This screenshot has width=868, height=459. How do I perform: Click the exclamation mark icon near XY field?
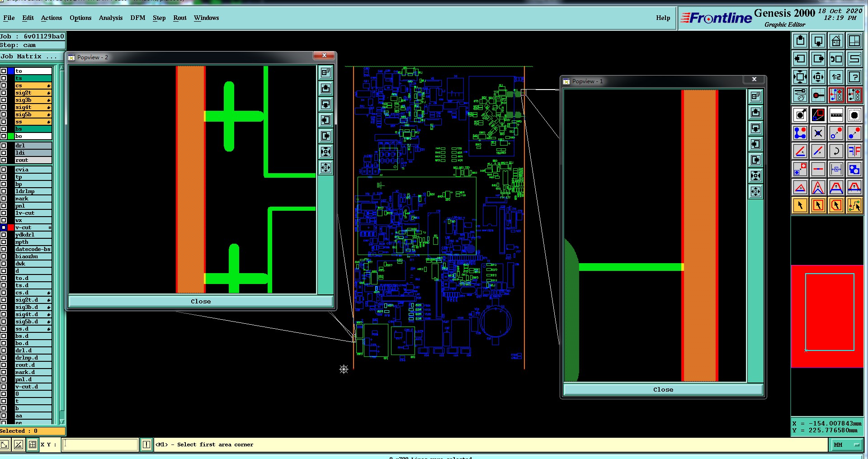pos(146,445)
